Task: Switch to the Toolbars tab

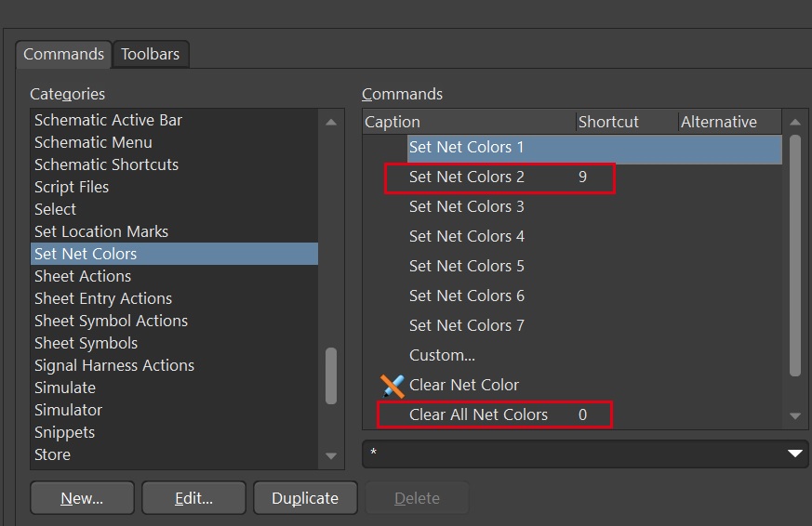Action: coord(150,54)
